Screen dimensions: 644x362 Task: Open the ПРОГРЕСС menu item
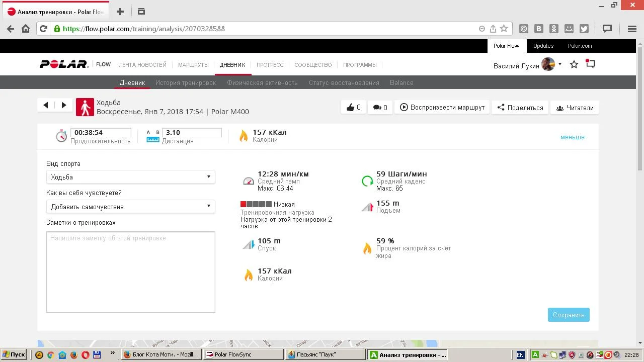tap(270, 65)
